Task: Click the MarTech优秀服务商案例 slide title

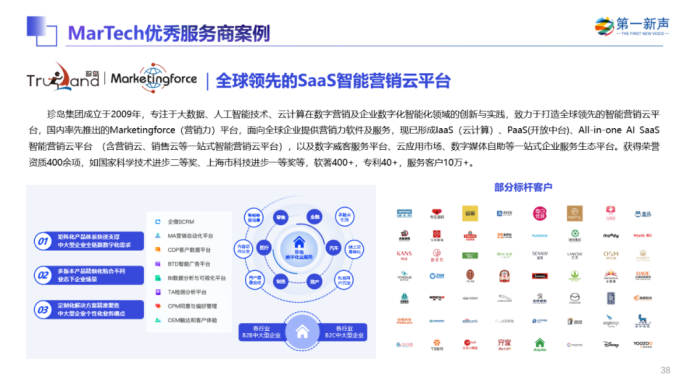Action: tap(169, 33)
